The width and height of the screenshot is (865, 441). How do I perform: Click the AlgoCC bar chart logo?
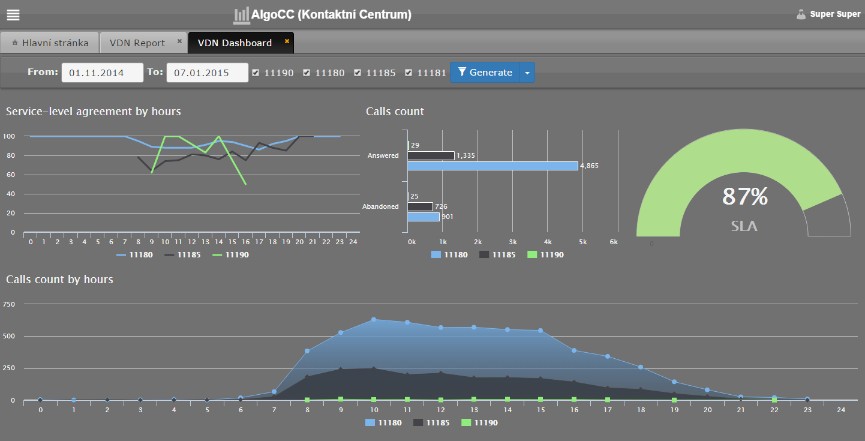(x=241, y=15)
